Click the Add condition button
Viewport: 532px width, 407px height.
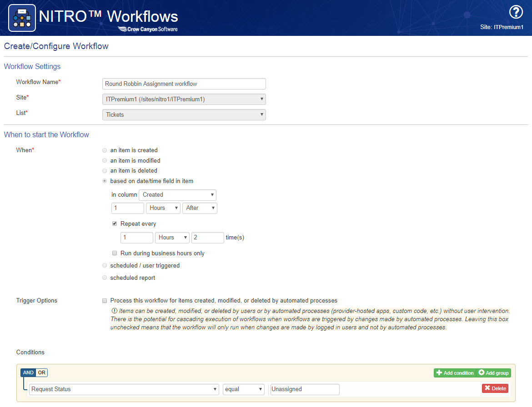pyautogui.click(x=455, y=373)
